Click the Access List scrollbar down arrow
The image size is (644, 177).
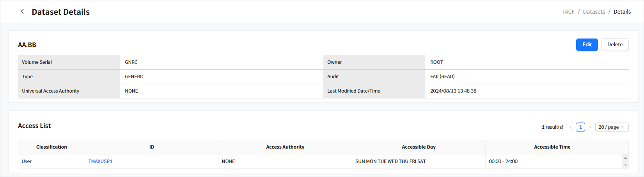(625, 165)
